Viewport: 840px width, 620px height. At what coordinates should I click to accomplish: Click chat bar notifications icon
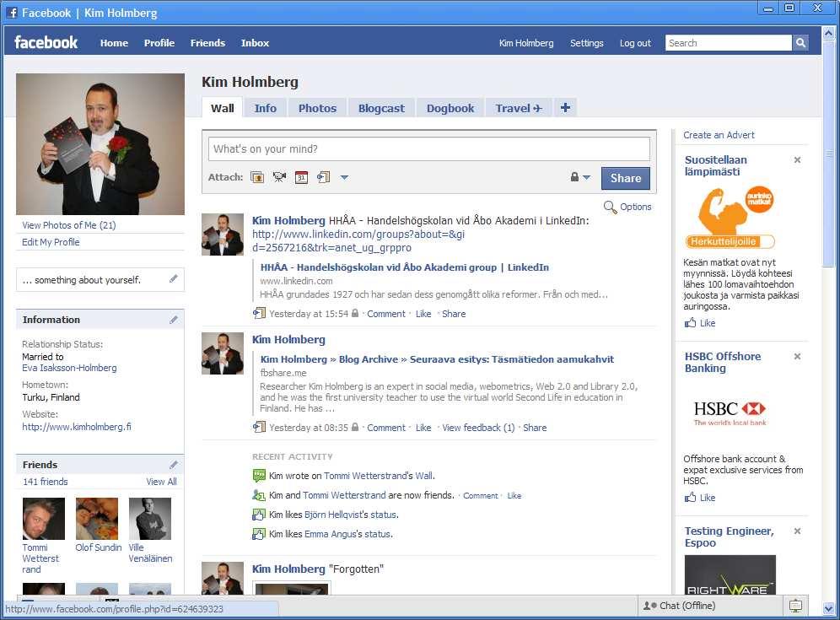[x=795, y=606]
